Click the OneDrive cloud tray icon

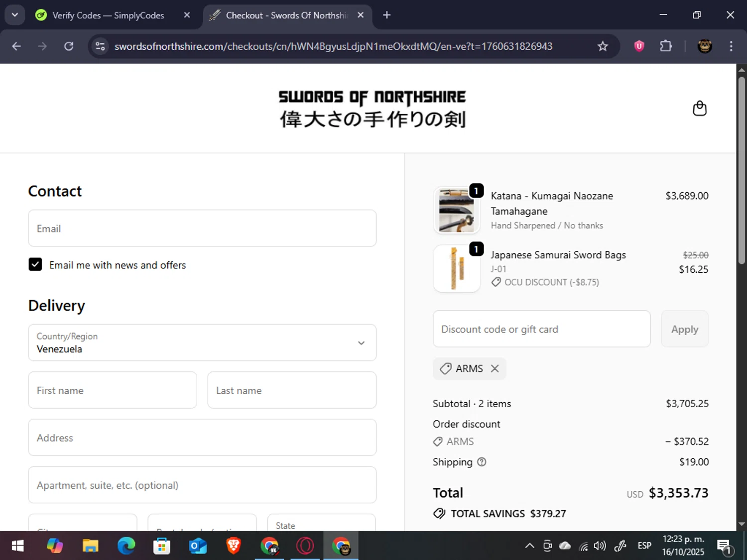[565, 546]
